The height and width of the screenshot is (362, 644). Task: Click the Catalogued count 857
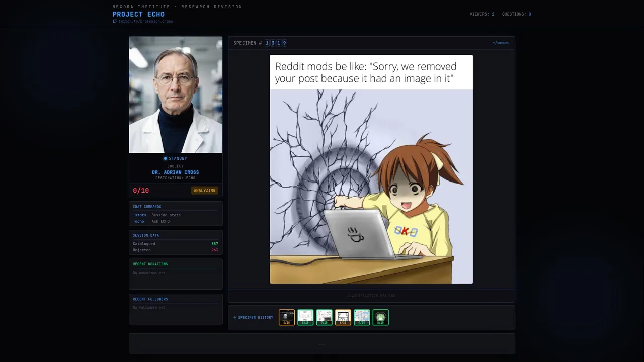tap(215, 244)
